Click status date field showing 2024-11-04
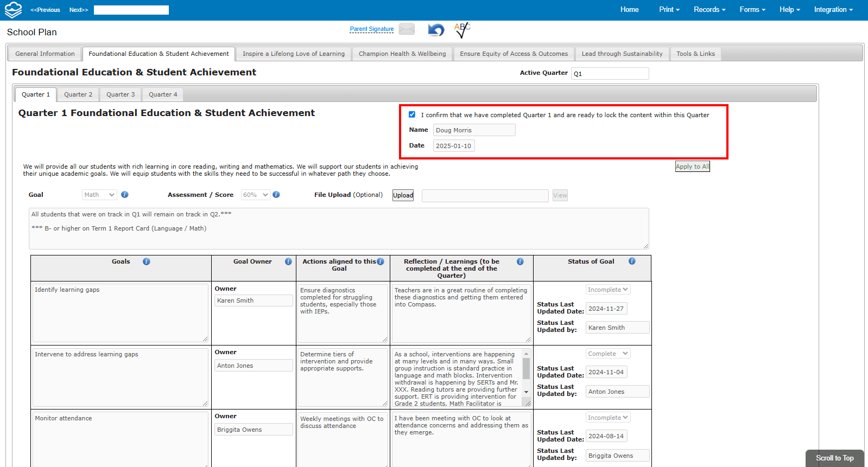The image size is (868, 467). pyautogui.click(x=606, y=372)
